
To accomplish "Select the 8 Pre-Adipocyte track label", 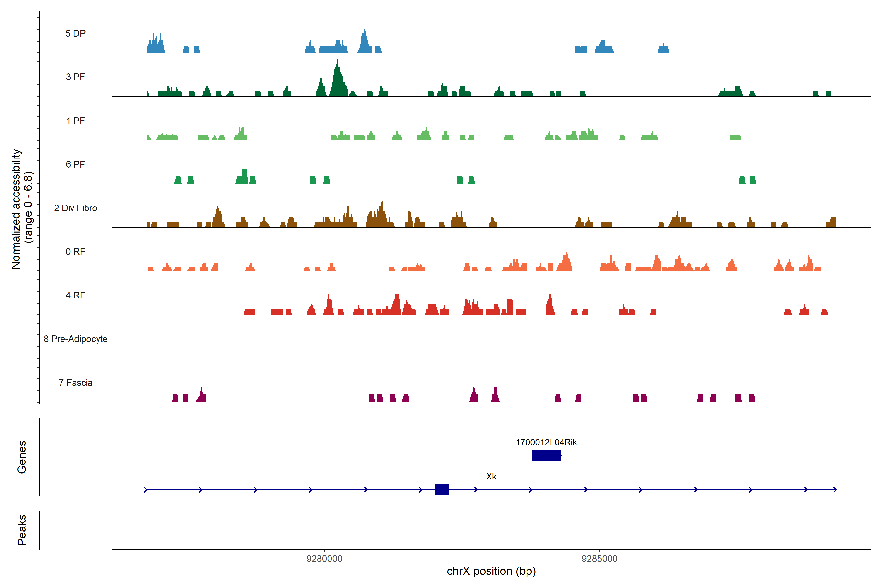I will (75, 339).
